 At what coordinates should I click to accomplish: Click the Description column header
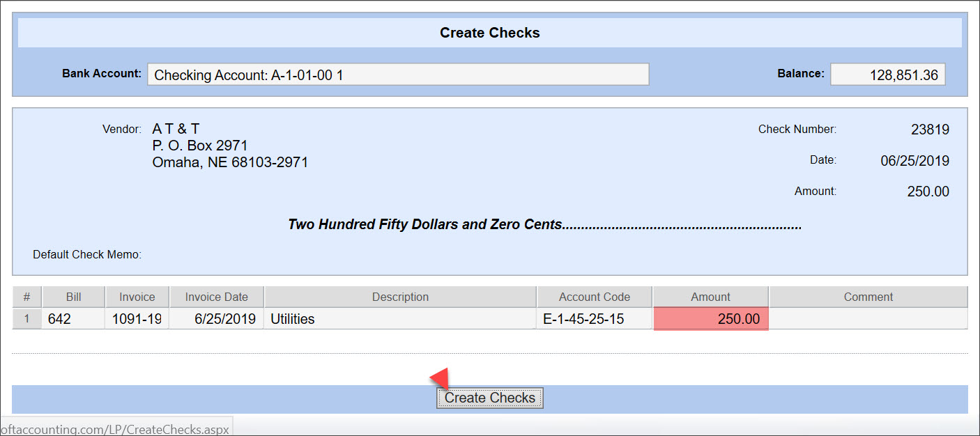click(x=400, y=297)
